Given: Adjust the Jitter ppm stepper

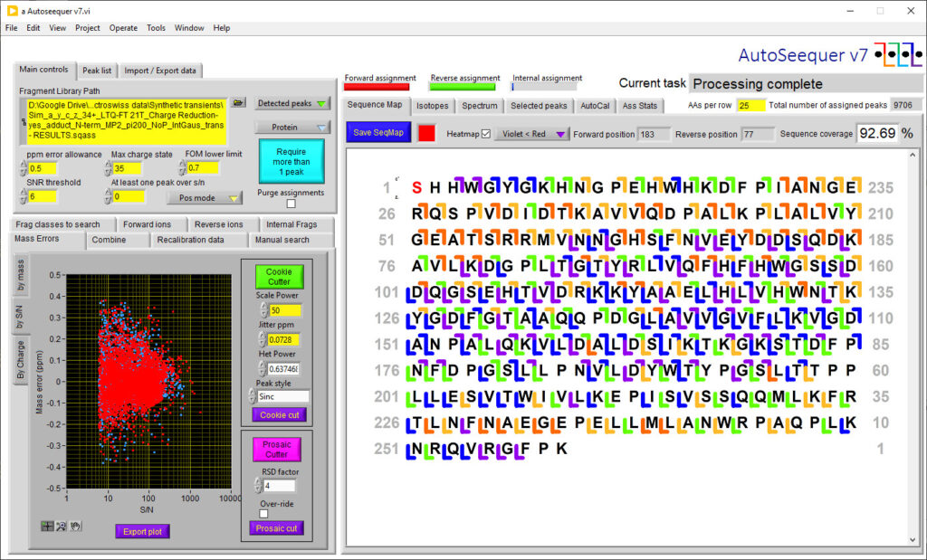Looking at the screenshot, I should click(263, 339).
